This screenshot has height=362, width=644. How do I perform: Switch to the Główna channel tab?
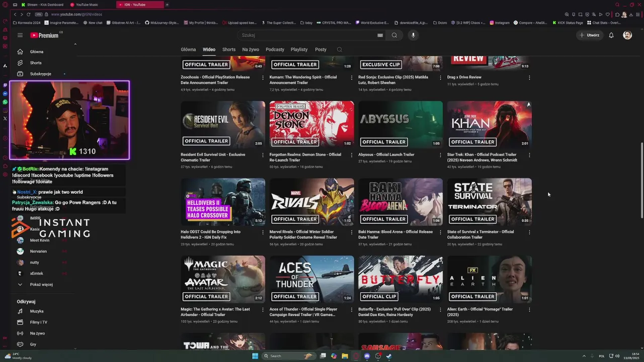tap(188, 49)
